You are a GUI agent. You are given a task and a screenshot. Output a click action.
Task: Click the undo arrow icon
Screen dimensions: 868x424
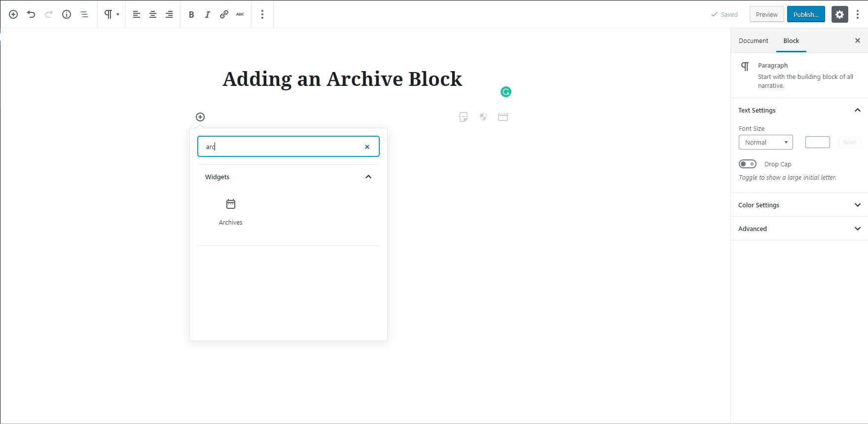(x=31, y=14)
